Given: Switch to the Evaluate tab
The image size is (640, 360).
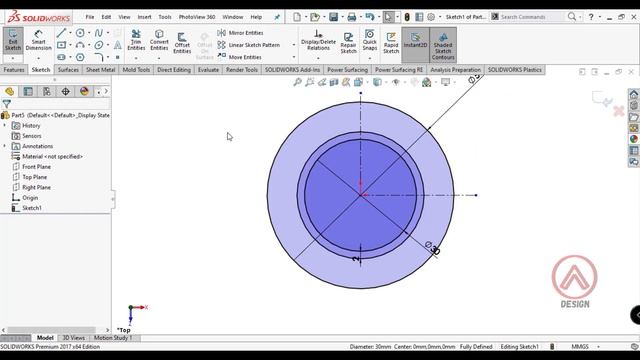Looking at the screenshot, I should point(208,70).
